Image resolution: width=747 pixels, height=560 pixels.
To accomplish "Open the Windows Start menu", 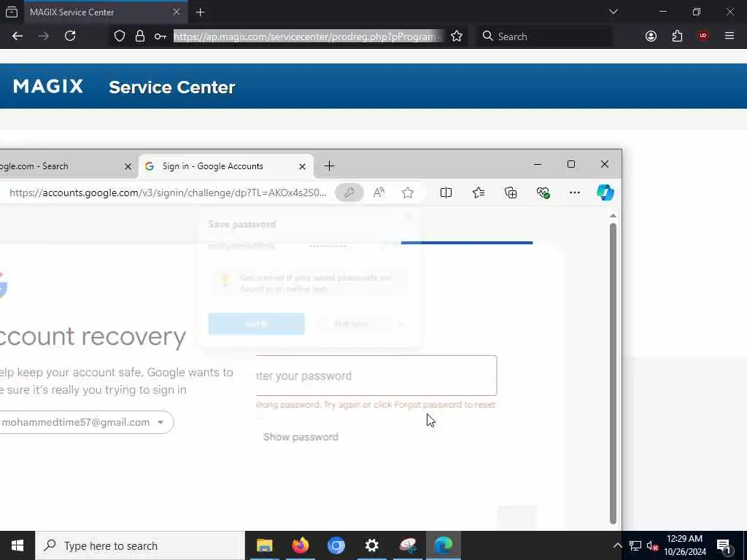I will pyautogui.click(x=18, y=545).
